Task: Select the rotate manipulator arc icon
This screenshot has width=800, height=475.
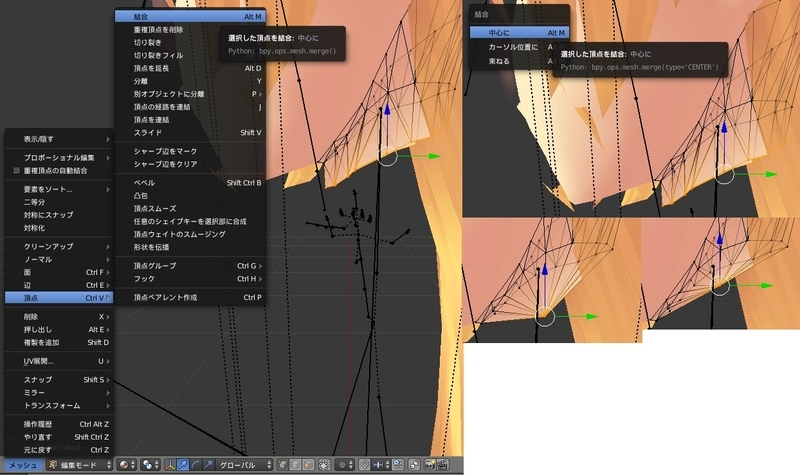Action: [x=195, y=465]
